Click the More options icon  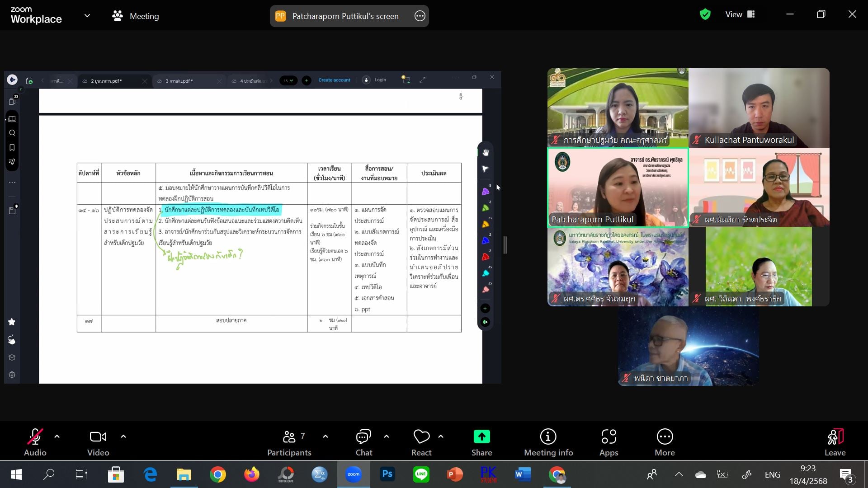665,442
